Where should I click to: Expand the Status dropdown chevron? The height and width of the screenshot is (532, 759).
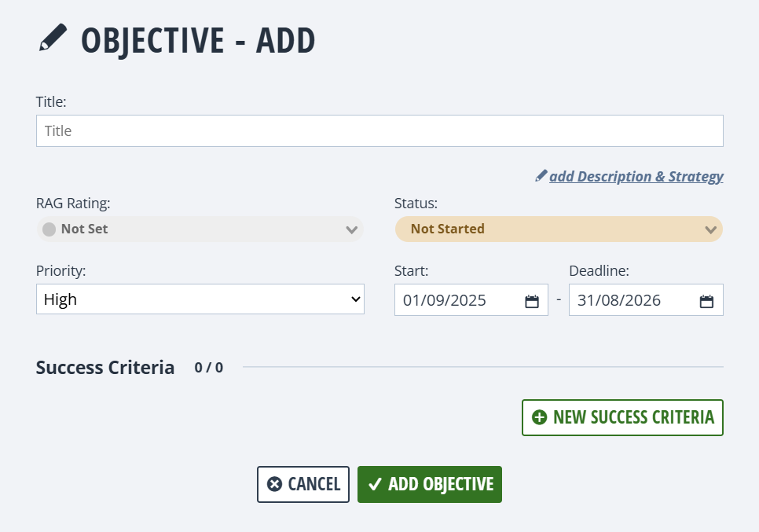[x=710, y=229]
